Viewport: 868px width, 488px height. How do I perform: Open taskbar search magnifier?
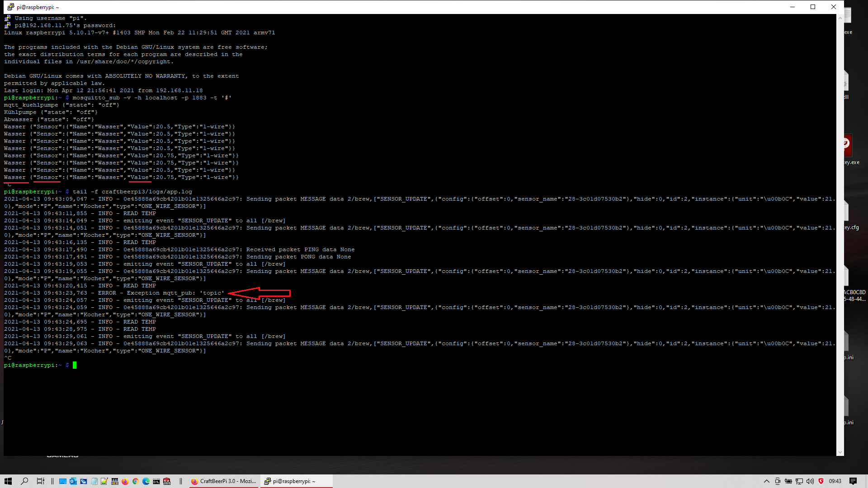[x=24, y=481]
